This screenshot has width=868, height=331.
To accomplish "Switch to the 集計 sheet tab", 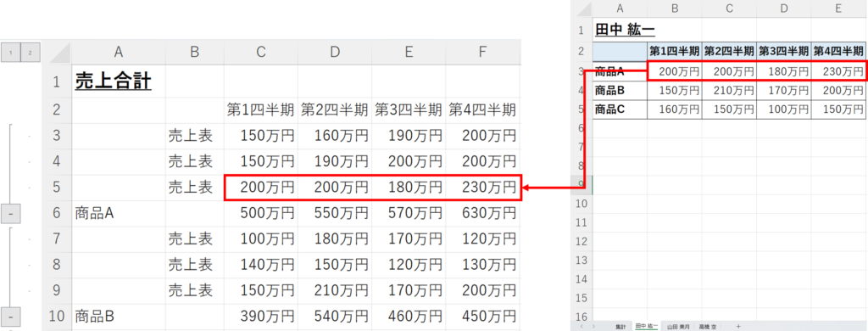I will point(620,327).
